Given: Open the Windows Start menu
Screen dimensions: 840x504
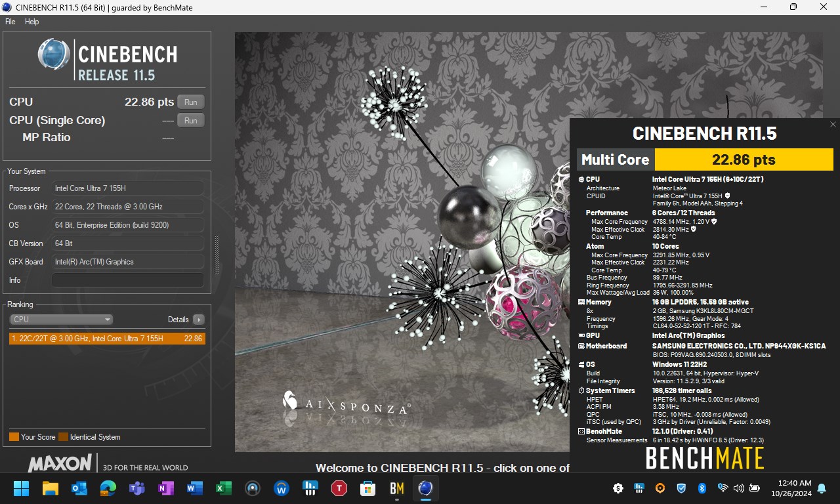Looking at the screenshot, I should pos(21,488).
